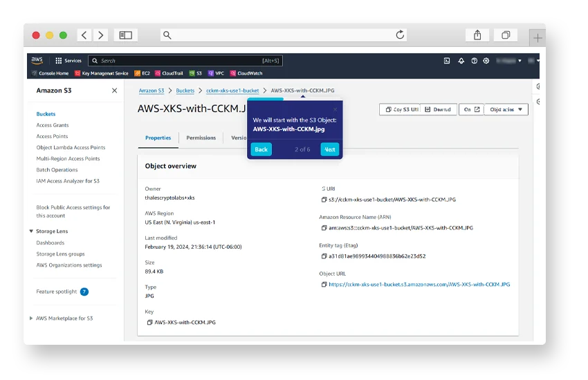This screenshot has height=380, width=588.
Task: Go forward in the browser
Action: 101,35
